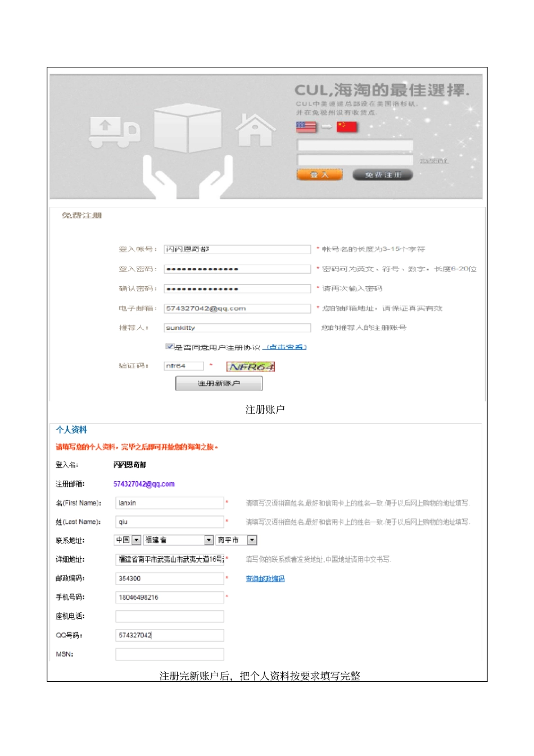Click the 闪闪恩奇都 login name text

[x=130, y=465]
